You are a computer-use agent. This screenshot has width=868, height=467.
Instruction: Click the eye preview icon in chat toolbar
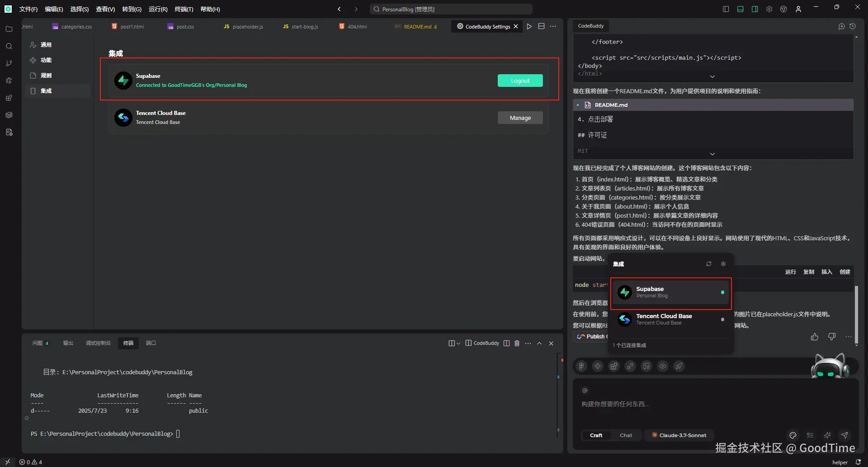[663, 366]
